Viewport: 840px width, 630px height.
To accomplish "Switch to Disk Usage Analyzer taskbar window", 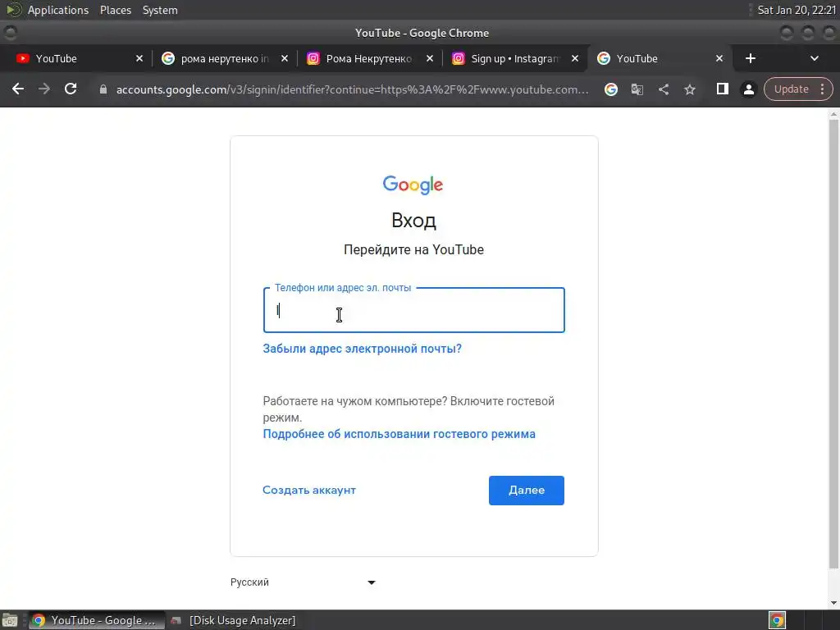I will pos(234,620).
